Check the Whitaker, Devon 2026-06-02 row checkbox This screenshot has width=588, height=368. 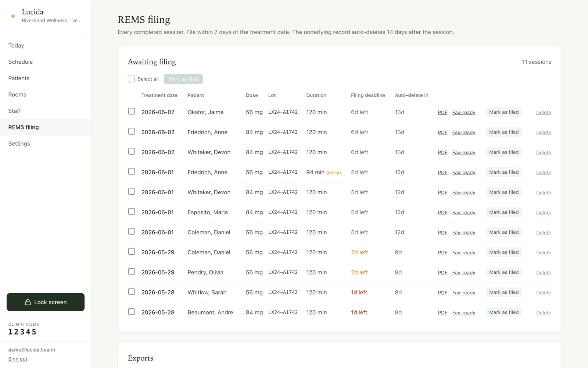click(x=132, y=152)
